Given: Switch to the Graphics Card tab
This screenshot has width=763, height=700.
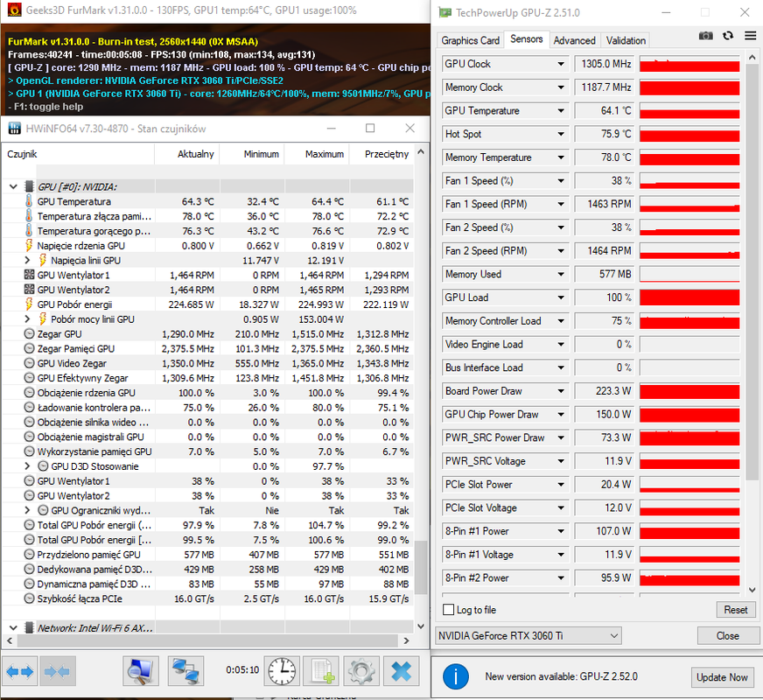Looking at the screenshot, I should (470, 40).
